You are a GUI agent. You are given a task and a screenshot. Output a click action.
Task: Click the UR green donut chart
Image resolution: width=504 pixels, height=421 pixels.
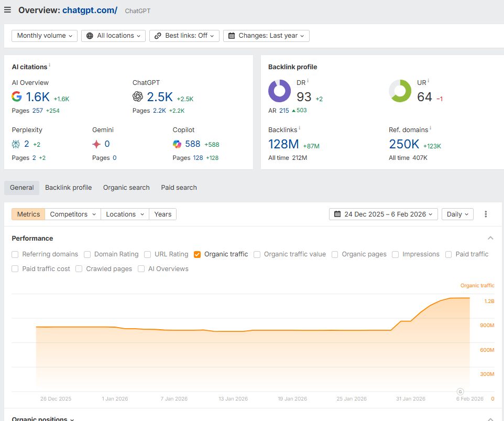400,91
